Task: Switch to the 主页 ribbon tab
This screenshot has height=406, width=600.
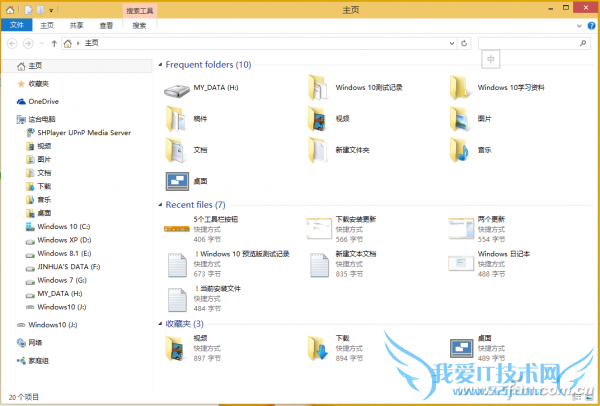Action: pyautogui.click(x=47, y=26)
